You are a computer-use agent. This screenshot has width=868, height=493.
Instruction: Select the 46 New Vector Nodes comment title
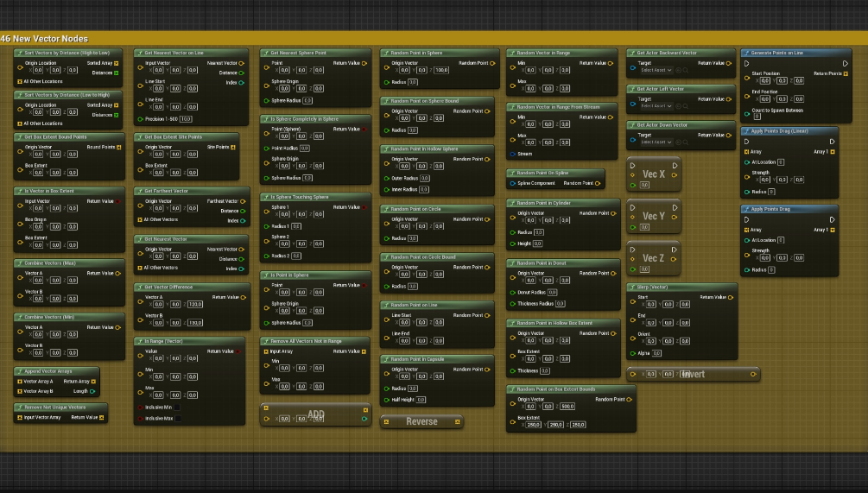(44, 39)
